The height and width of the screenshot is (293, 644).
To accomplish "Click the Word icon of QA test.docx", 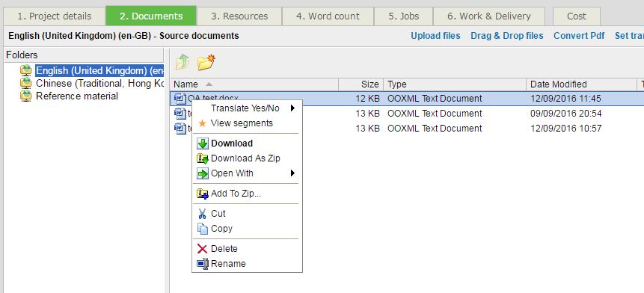I will [180, 99].
